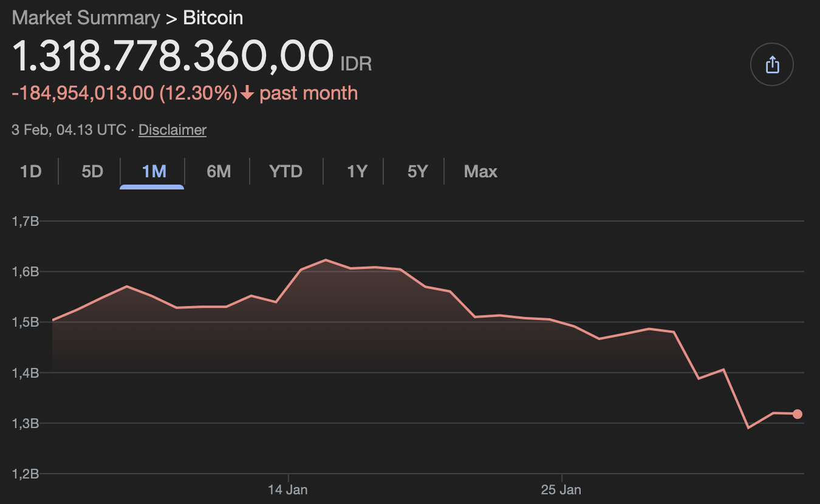
Task: Click the IDR currency label
Action: pyautogui.click(x=356, y=63)
